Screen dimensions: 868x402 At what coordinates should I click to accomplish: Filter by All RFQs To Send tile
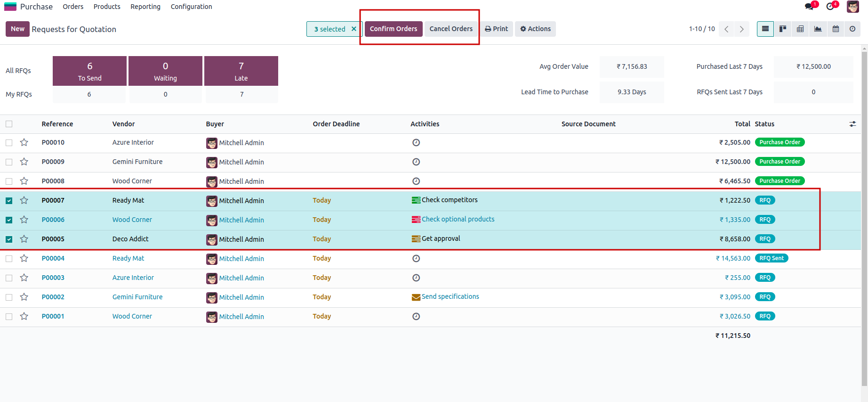[x=89, y=71]
